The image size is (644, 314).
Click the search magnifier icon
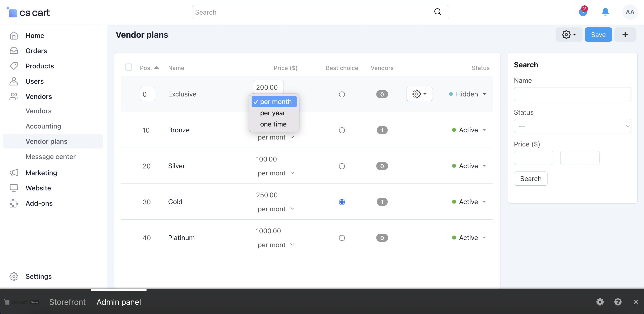click(x=437, y=12)
